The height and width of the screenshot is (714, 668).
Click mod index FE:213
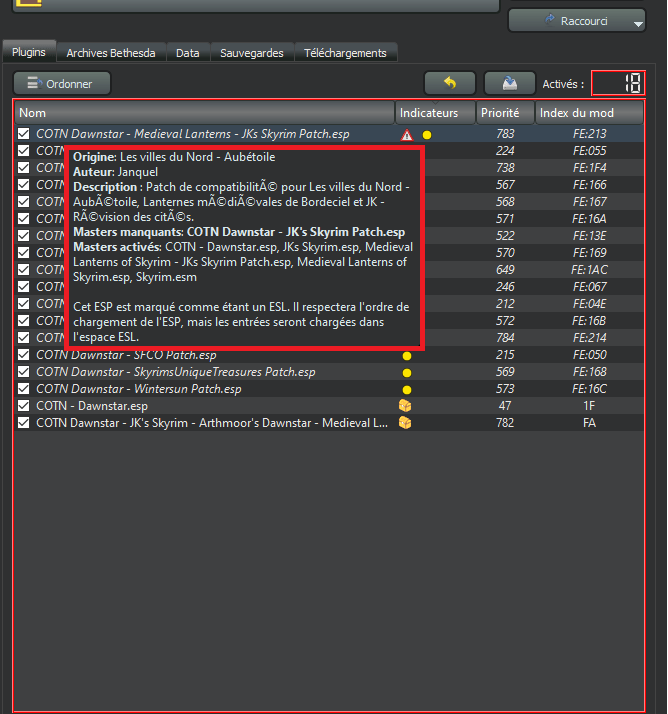coord(589,134)
